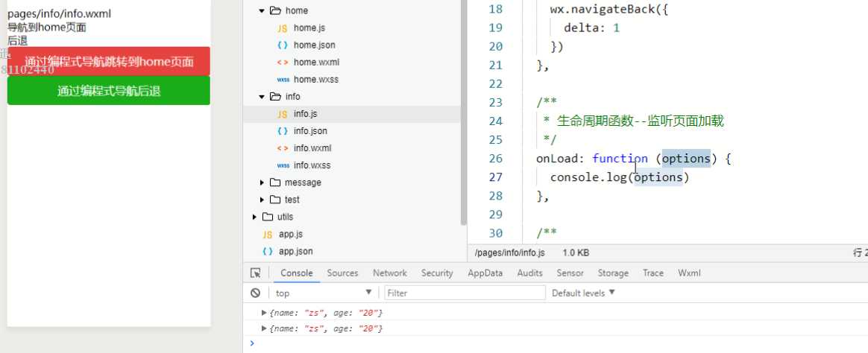This screenshot has width=868, height=353.
Task: Click the red navigate-to-home button
Action: pyautogui.click(x=109, y=61)
